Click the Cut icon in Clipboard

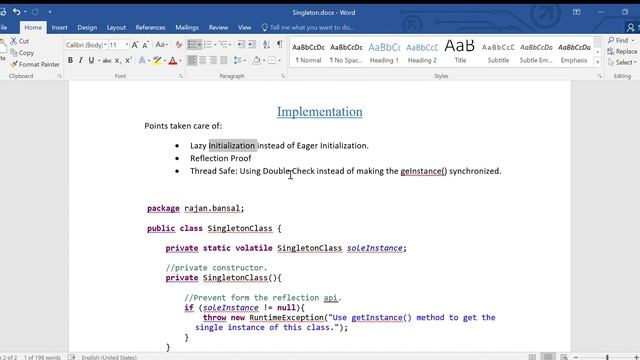pyautogui.click(x=14, y=41)
